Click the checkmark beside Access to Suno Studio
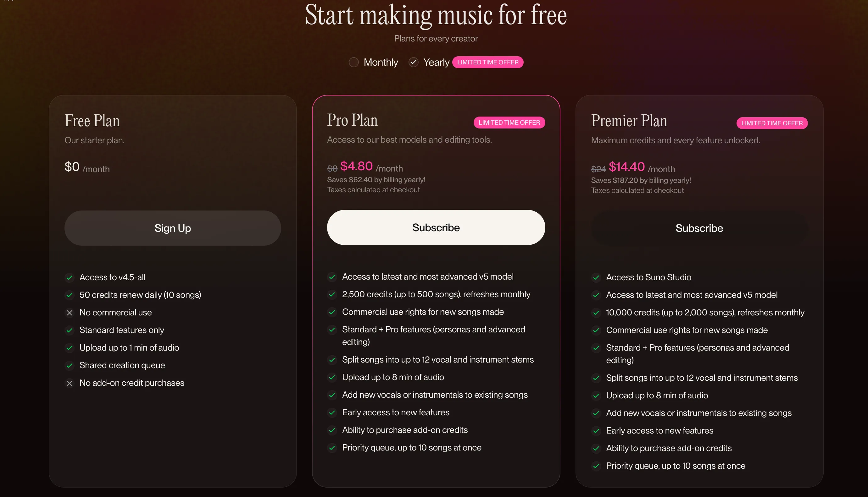Screen dimensions: 868x497 pos(596,277)
